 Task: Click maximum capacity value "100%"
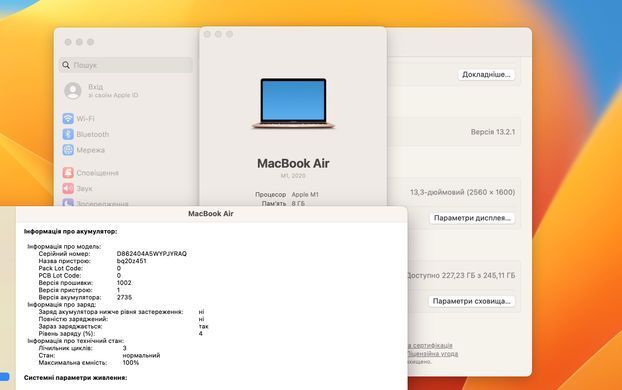tap(131, 363)
